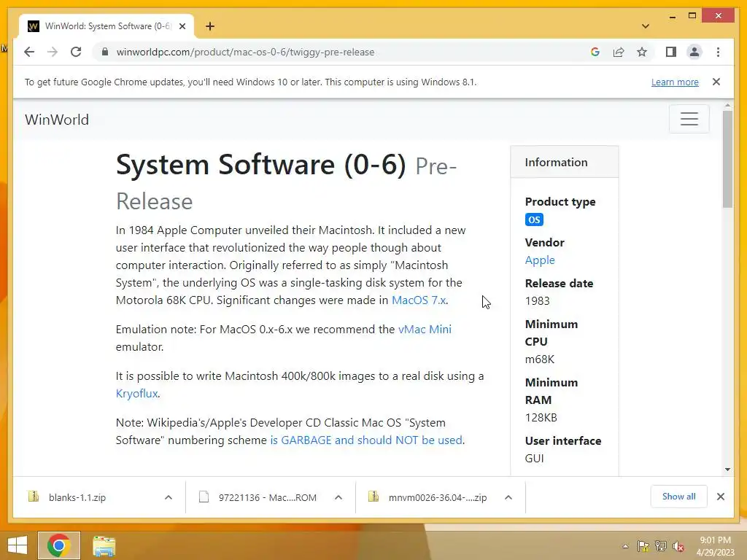Open Learn more about Chrome updates
747x560 pixels.
tap(675, 82)
